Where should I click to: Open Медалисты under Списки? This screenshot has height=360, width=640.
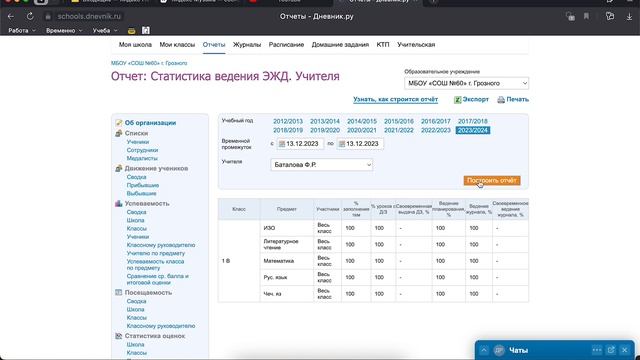point(142,158)
